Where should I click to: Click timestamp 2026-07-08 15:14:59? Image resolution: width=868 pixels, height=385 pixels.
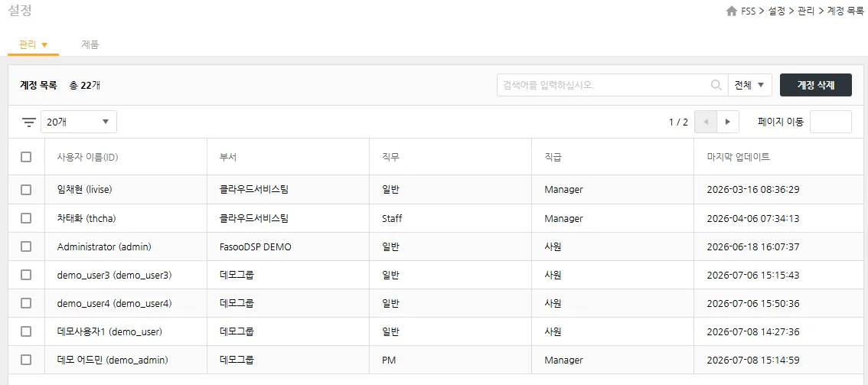click(x=753, y=360)
